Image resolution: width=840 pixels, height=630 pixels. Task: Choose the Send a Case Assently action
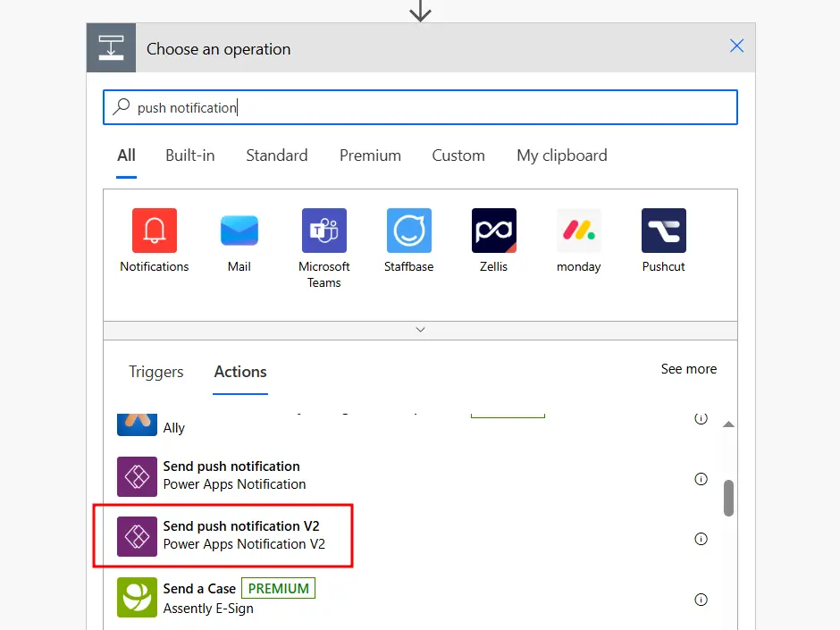click(x=197, y=588)
